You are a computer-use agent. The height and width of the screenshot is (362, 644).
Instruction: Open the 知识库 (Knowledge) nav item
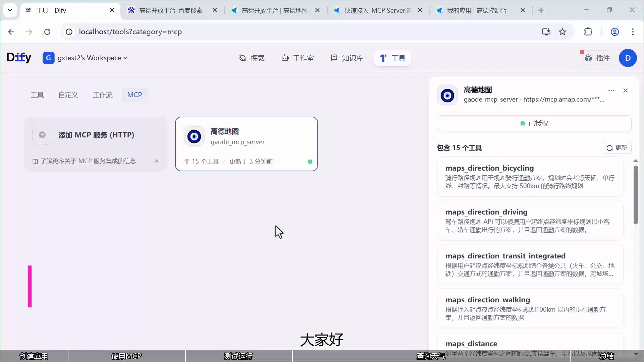347,58
